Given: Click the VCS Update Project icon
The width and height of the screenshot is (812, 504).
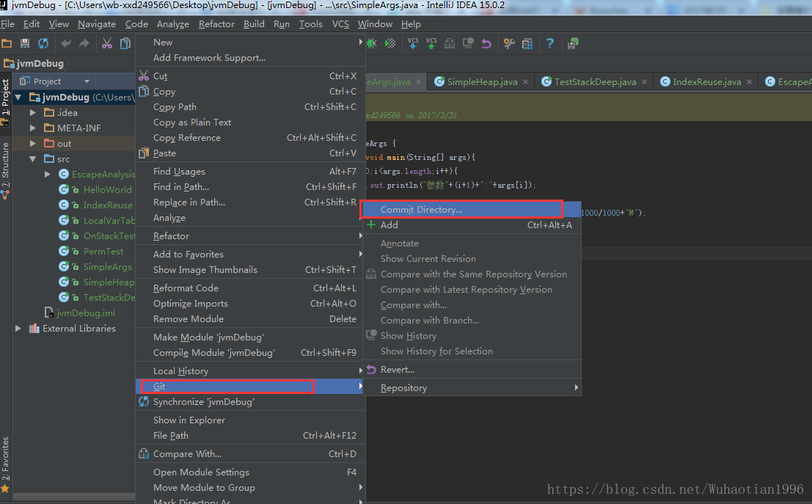Looking at the screenshot, I should [413, 43].
